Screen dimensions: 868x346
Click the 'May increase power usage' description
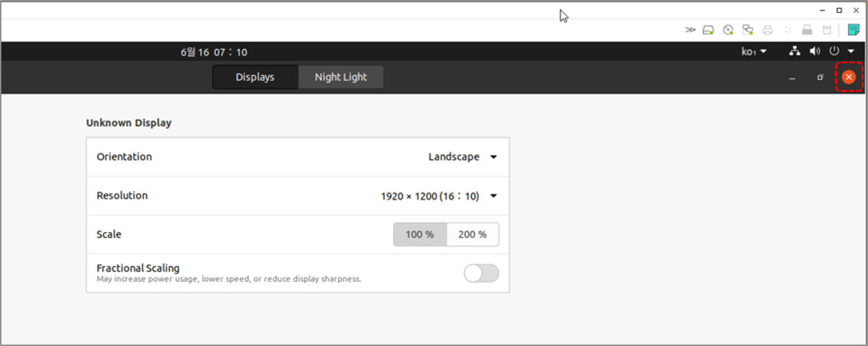pyautogui.click(x=229, y=280)
